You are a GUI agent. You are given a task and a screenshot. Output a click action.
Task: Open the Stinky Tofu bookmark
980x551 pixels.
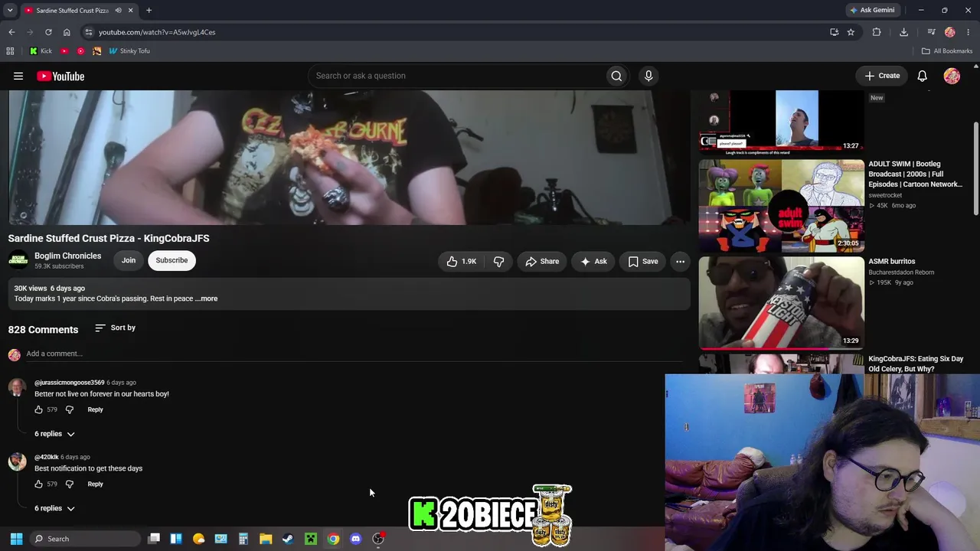[129, 51]
